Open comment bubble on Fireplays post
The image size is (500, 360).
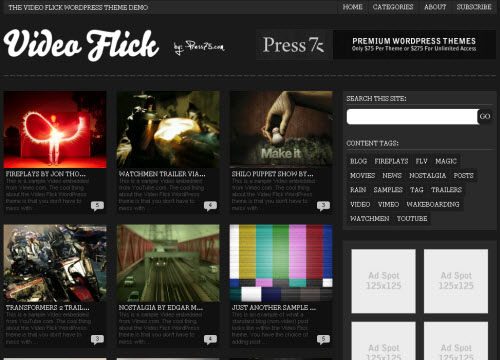pyautogui.click(x=97, y=206)
